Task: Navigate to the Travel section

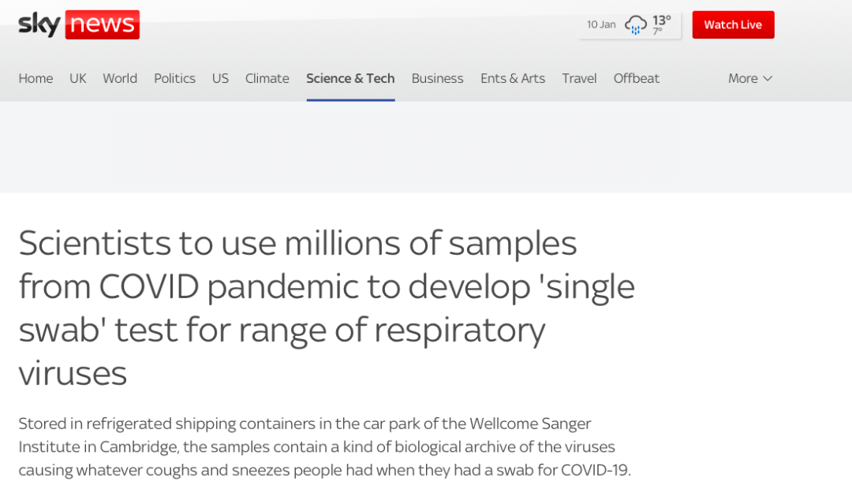Action: coord(579,79)
